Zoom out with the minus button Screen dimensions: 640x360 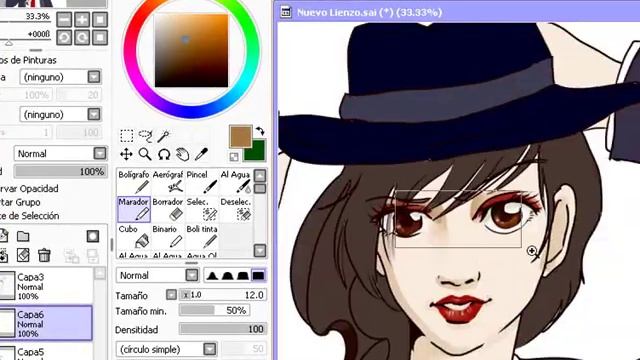click(x=64, y=20)
